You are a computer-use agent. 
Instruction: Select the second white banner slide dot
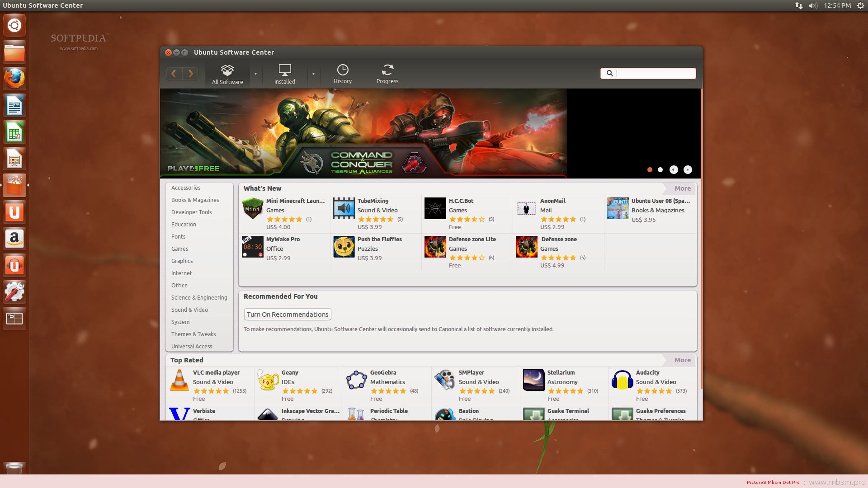coord(660,170)
